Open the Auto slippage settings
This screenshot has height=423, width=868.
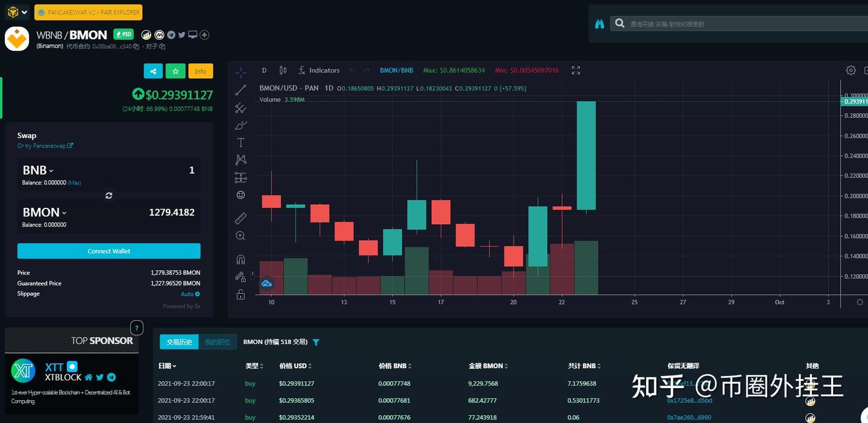click(190, 294)
